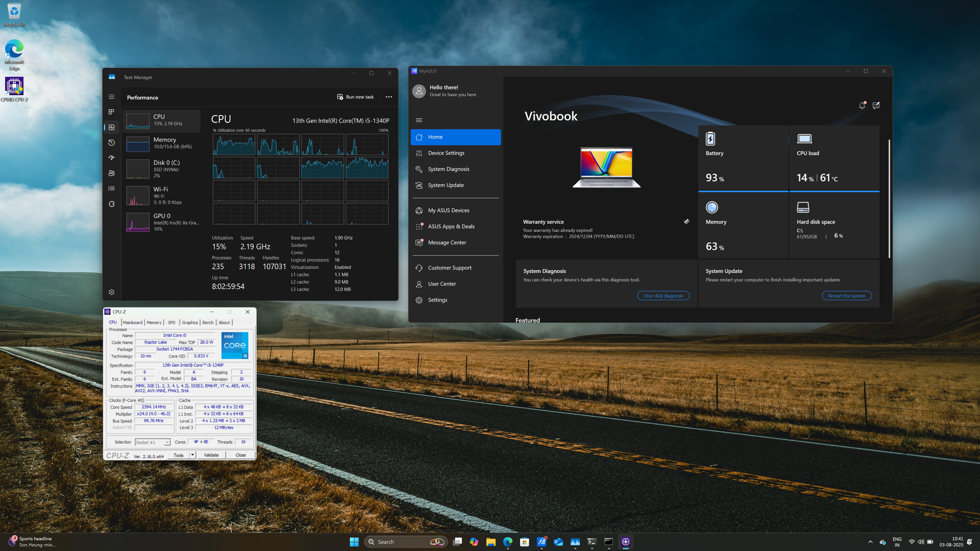Viewport: 980px width, 551px height.
Task: Open Socket #1 selection dropdown
Action: pyautogui.click(x=153, y=442)
